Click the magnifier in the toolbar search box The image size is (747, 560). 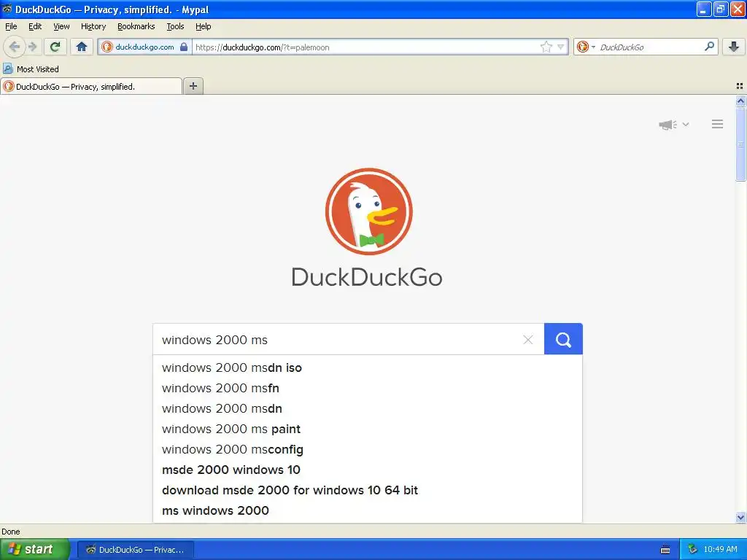pyautogui.click(x=709, y=47)
